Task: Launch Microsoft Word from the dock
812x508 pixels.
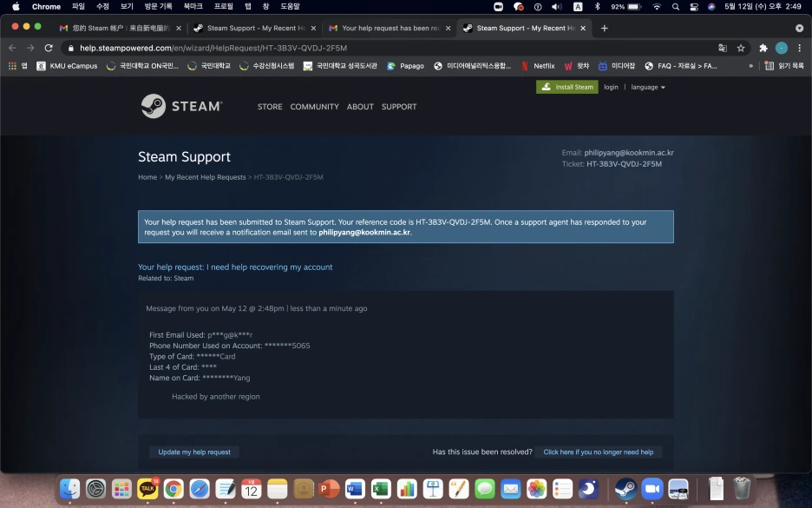Action: click(355, 488)
